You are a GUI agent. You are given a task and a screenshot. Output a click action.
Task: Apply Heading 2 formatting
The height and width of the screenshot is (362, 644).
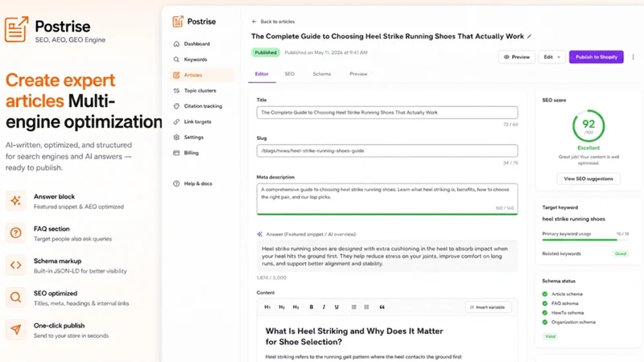click(x=282, y=307)
